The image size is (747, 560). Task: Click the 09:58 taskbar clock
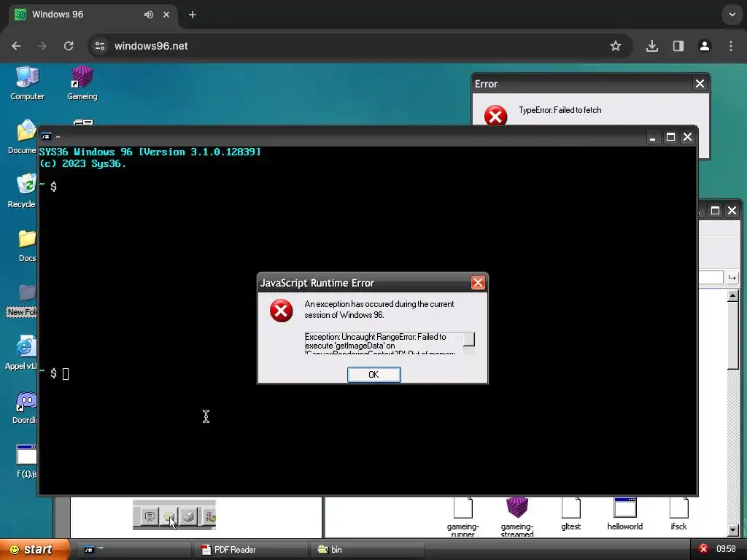tap(726, 549)
